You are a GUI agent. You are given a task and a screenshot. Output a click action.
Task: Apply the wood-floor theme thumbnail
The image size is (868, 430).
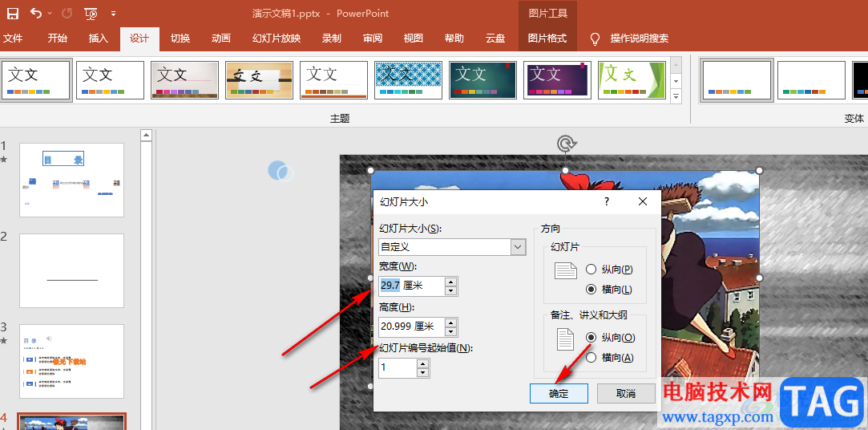coord(185,80)
